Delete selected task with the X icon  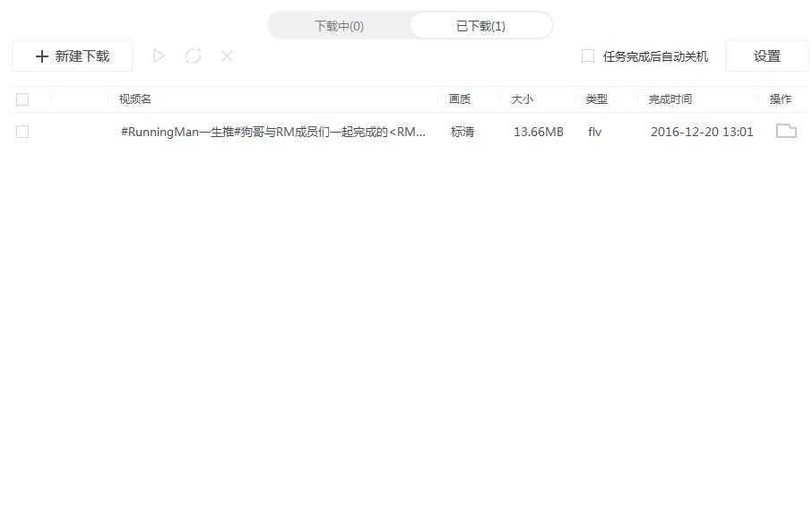[227, 56]
